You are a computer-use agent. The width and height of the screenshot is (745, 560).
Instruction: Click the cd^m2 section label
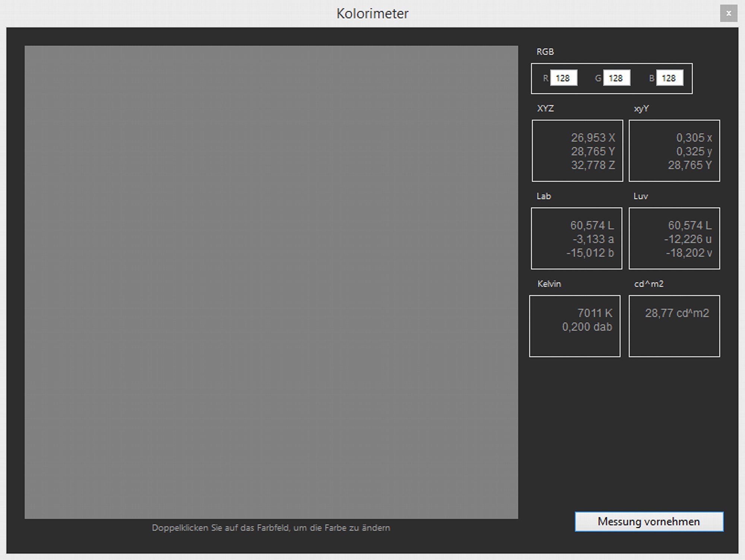(649, 284)
